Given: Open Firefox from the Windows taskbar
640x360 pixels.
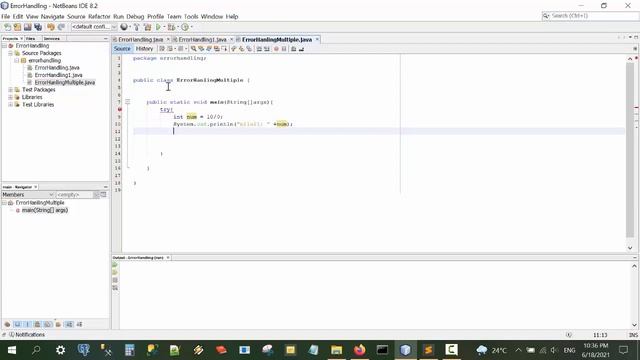Looking at the screenshot, I should [x=360, y=350].
